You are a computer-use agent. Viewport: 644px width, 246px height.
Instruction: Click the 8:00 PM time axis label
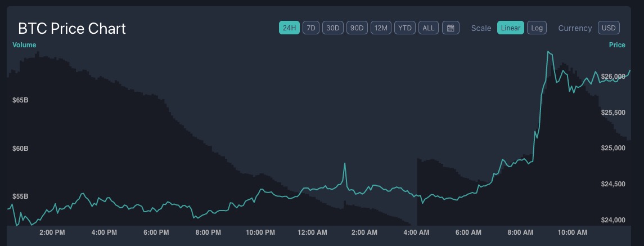208,232
